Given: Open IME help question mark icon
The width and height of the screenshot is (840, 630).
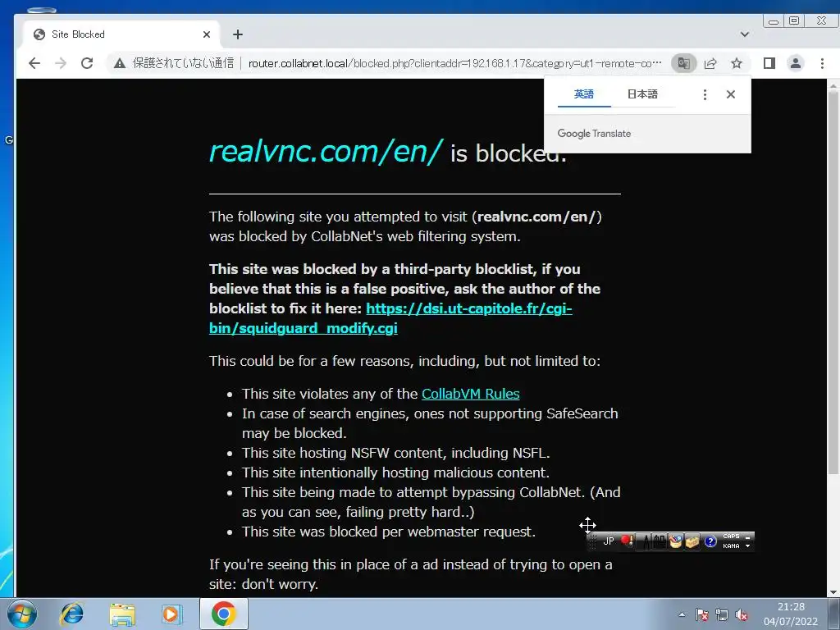Looking at the screenshot, I should [710, 541].
